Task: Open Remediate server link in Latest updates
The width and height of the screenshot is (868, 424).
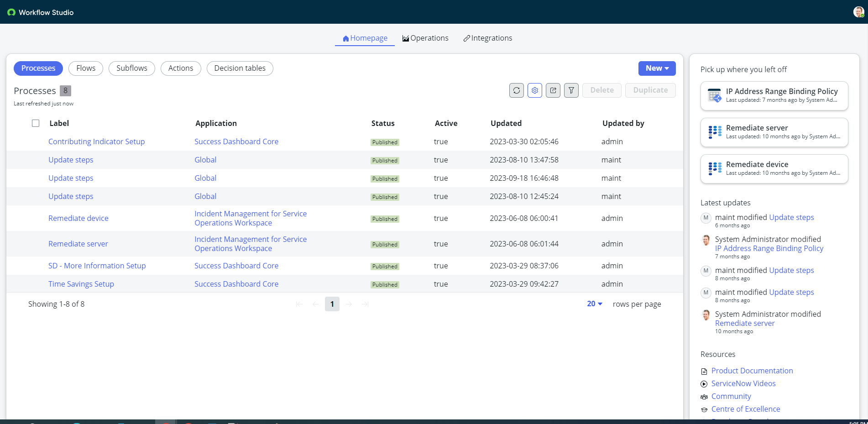Action: (x=745, y=323)
